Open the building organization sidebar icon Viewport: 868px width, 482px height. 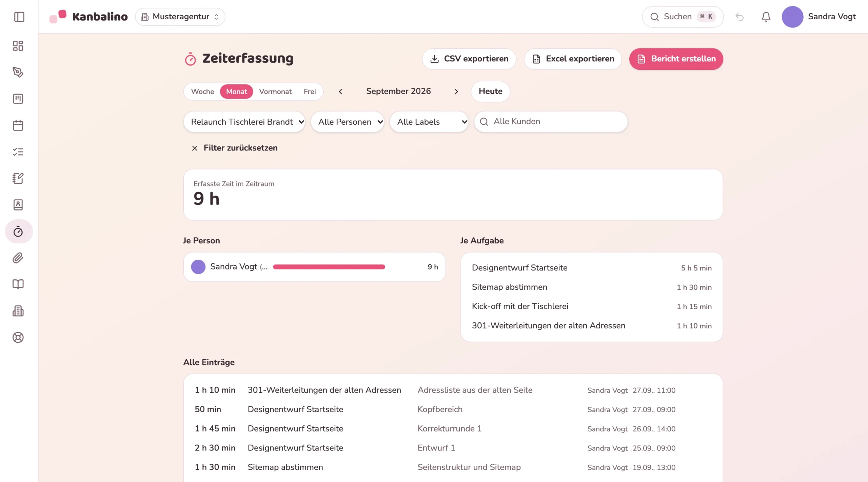tap(18, 311)
